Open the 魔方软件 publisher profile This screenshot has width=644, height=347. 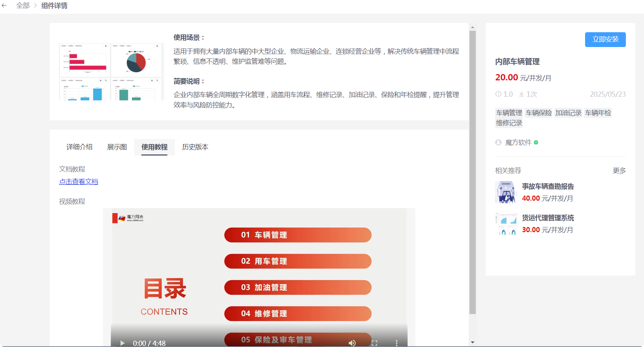[518, 143]
